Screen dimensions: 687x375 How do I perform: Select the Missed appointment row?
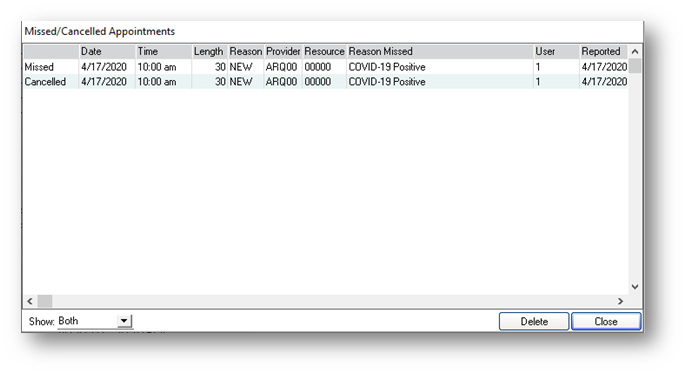tap(326, 67)
